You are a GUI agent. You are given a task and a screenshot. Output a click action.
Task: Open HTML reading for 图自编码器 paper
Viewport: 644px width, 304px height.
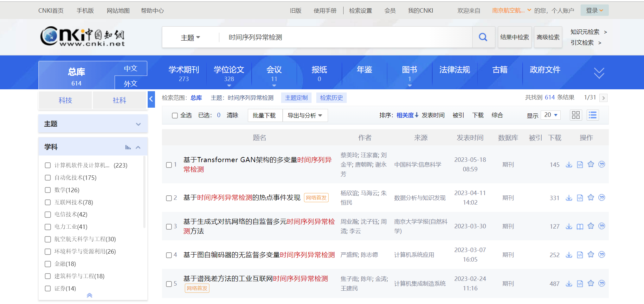point(580,255)
